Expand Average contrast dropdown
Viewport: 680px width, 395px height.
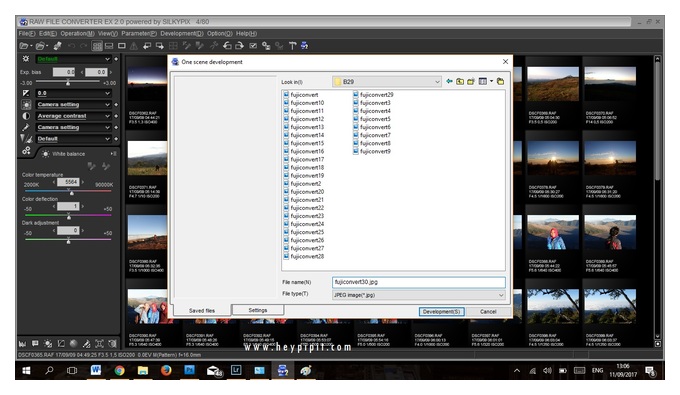coord(73,116)
